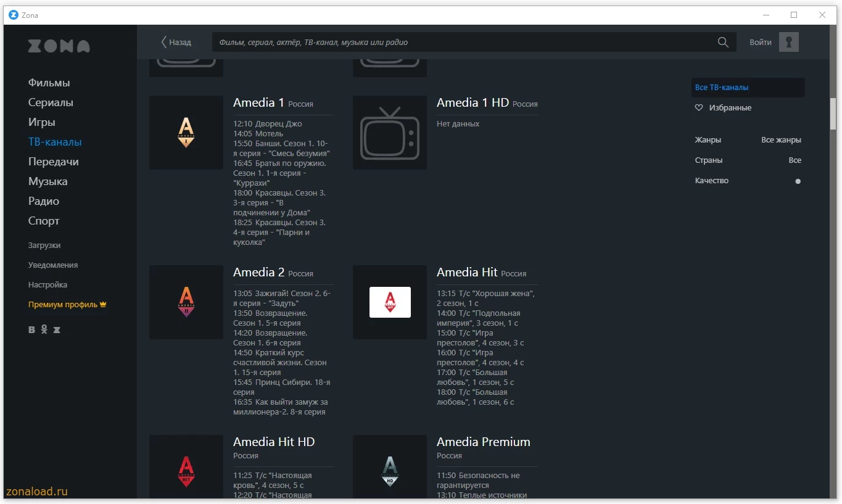Screen dimensions: 842x504
Task: Open Загрузки in the sidebar
Action: (x=44, y=245)
